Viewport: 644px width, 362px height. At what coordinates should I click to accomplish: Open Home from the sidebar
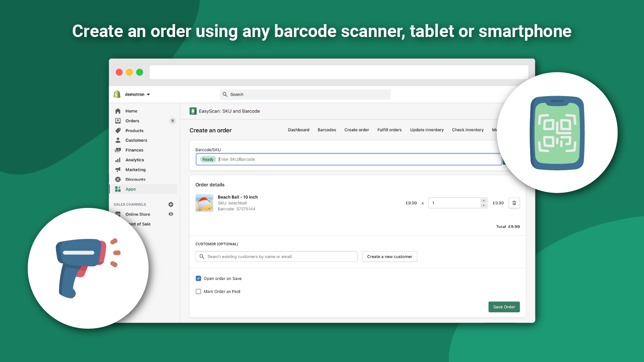tap(131, 111)
